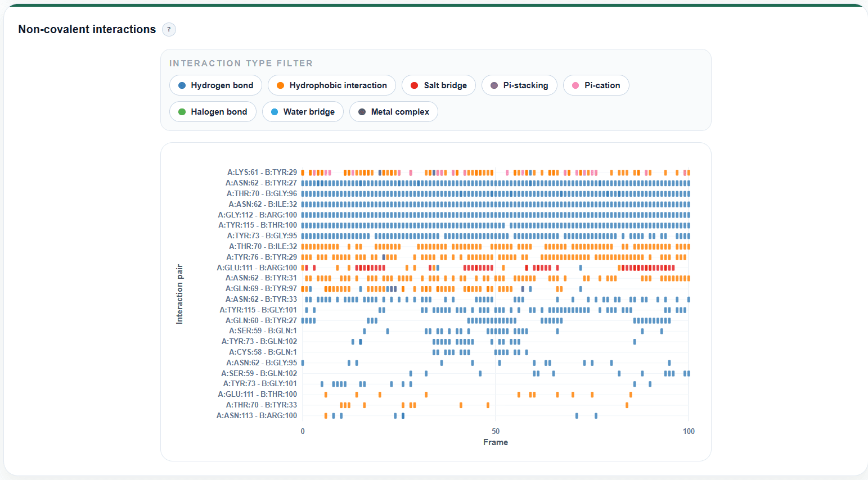
Task: Click the x-axis tick label 100
Action: 689,432
